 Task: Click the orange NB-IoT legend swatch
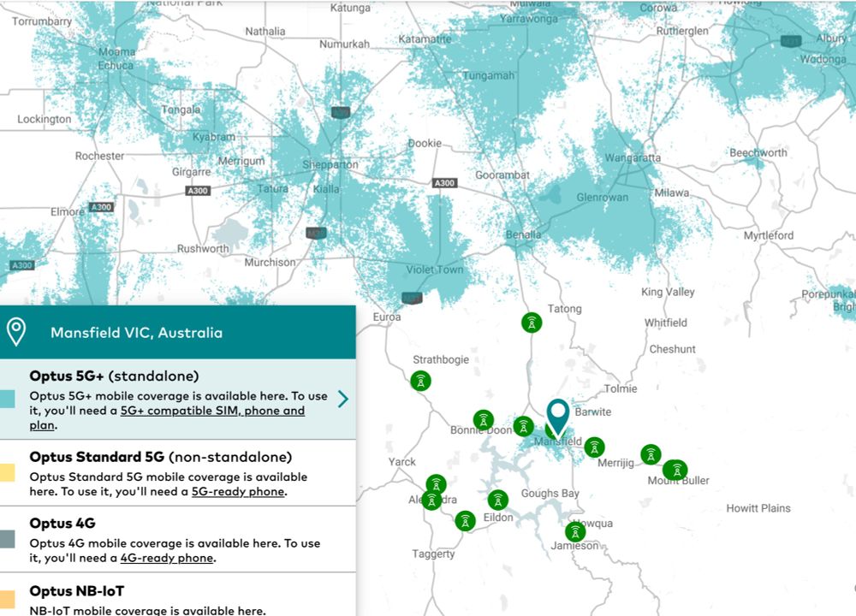[x=7, y=599]
